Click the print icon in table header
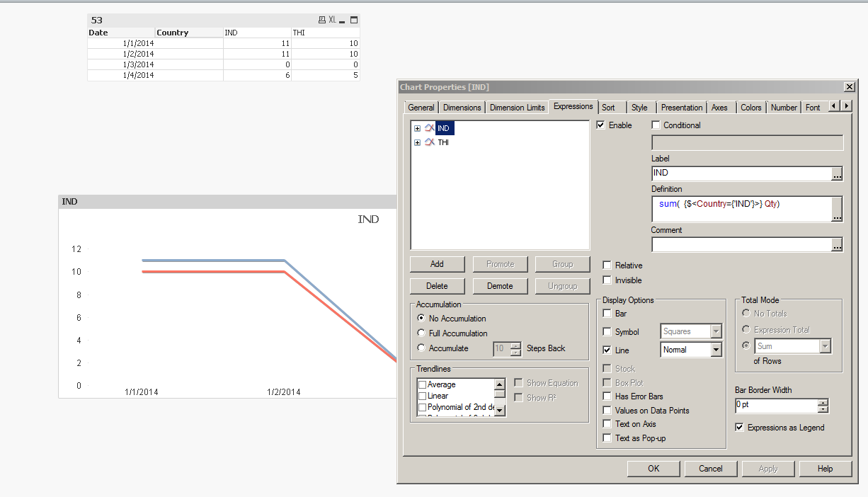Viewport: 868px width, 497px height. click(x=322, y=20)
